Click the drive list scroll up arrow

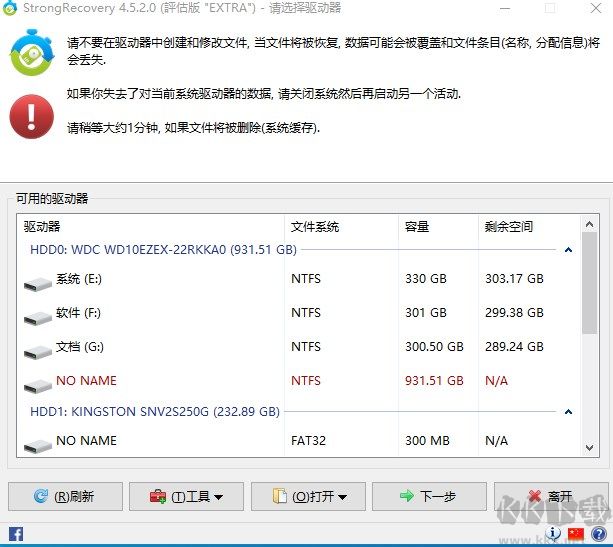point(590,224)
